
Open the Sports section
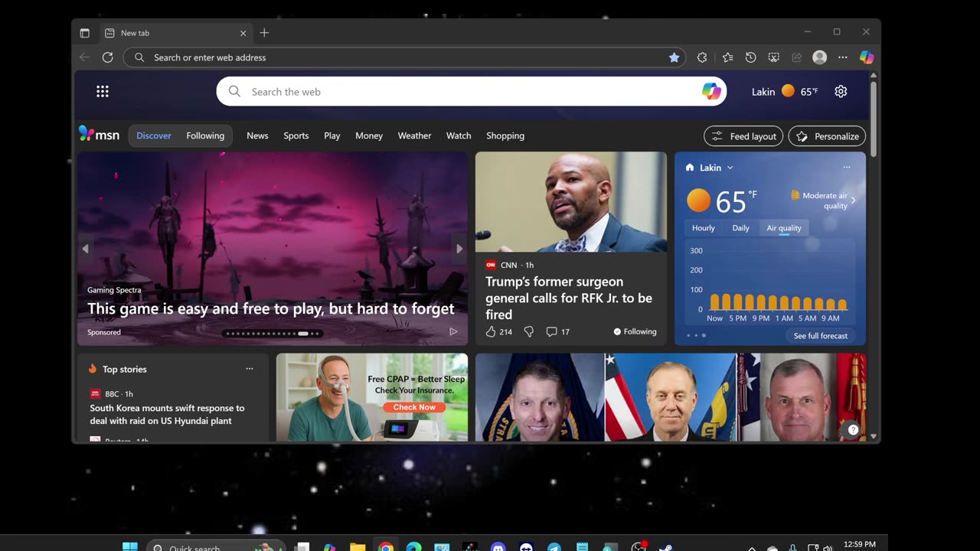(296, 135)
